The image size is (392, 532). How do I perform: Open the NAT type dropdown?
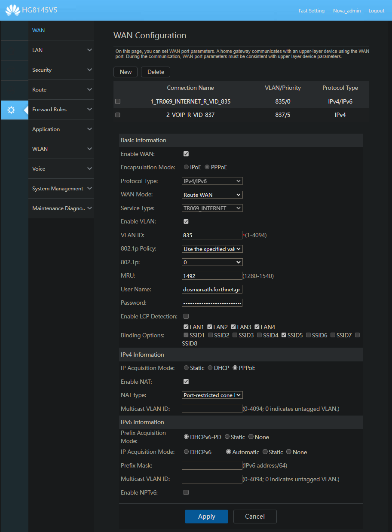212,395
